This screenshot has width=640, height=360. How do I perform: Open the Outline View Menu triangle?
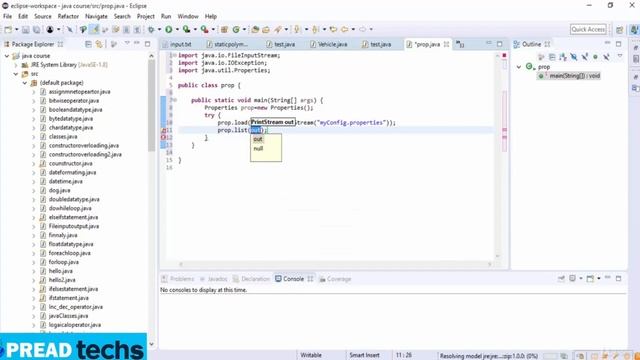[620, 56]
